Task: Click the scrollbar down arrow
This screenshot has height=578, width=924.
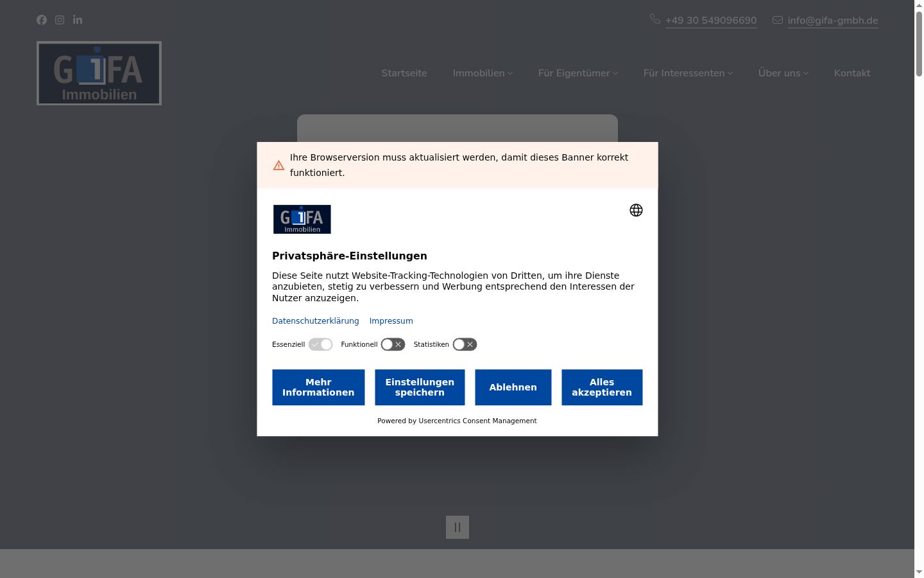Action: [x=919, y=572]
